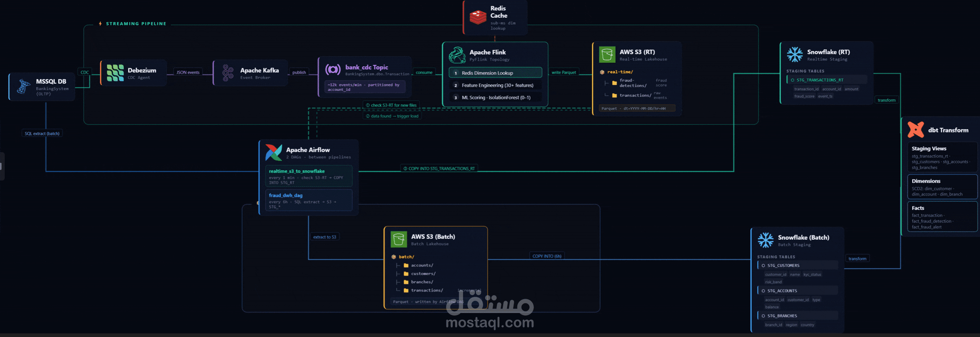980x337 pixels.
Task: Click the Redis Cache cube icon
Action: point(478,17)
